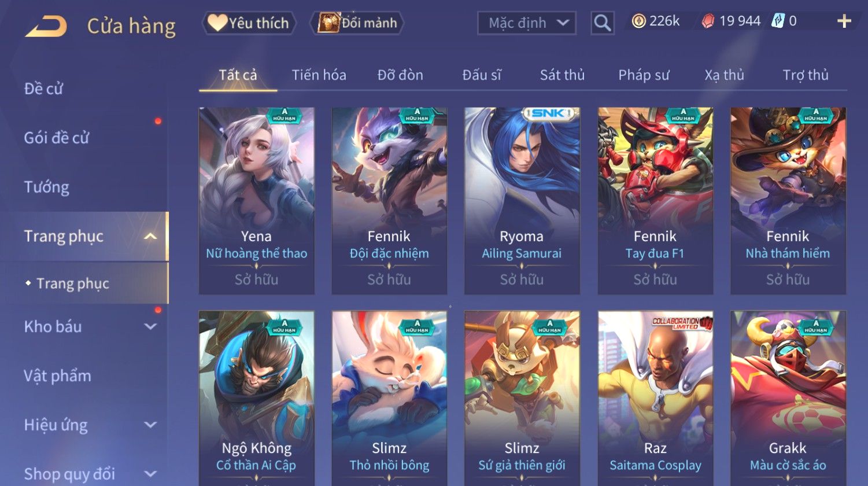The image size is (868, 486).
Task: Open Raz Saitama Cosplay skin card
Action: (x=655, y=398)
